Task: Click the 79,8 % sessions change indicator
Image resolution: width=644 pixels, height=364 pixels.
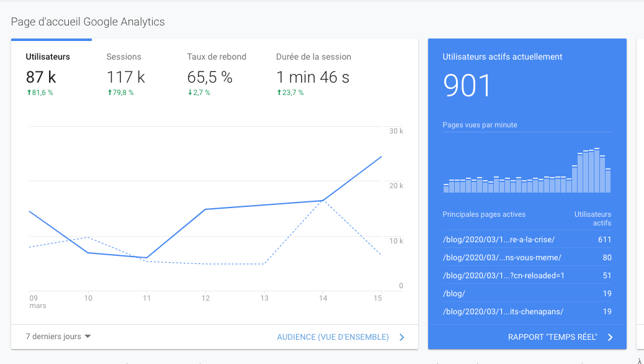Action: (x=120, y=93)
